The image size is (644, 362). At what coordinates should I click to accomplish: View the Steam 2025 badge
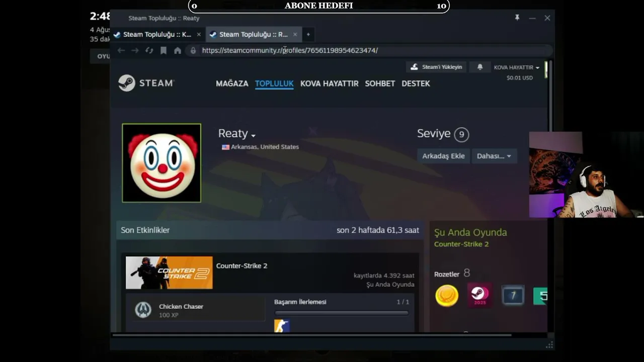point(480,296)
